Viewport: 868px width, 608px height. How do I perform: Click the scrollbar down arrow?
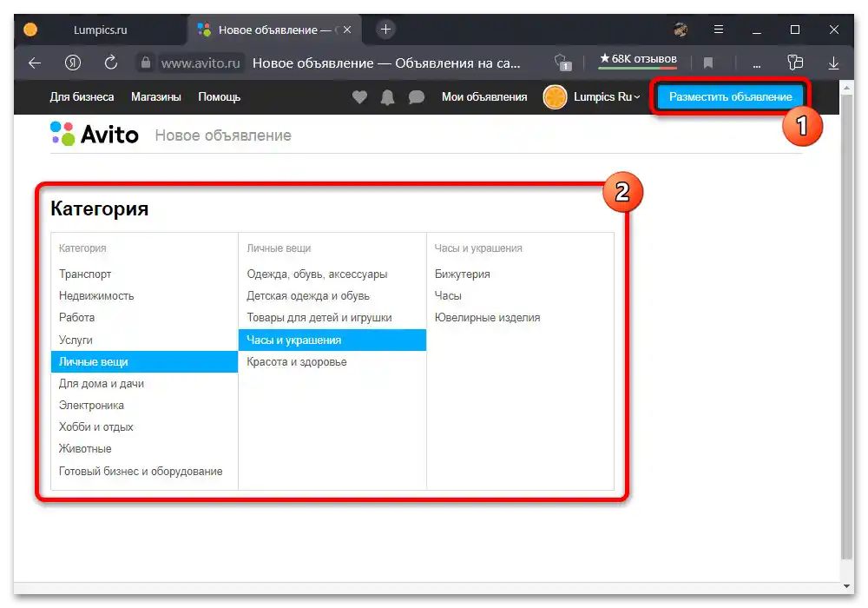point(846,586)
